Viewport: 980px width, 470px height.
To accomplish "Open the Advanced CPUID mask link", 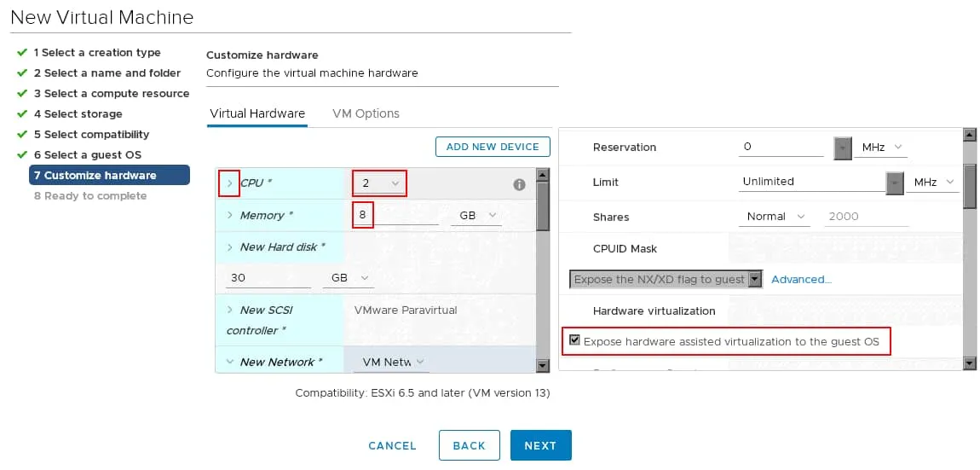I will tap(801, 279).
